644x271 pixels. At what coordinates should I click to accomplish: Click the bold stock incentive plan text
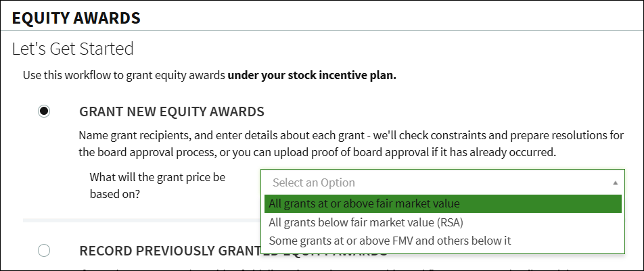312,76
